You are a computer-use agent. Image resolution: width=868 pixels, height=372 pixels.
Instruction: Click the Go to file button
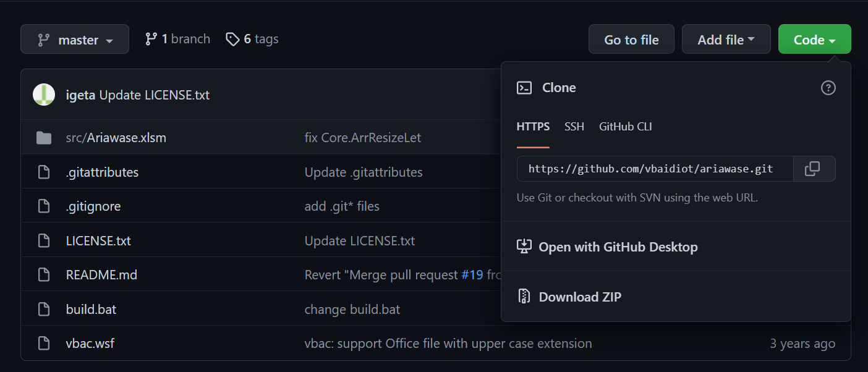pyautogui.click(x=631, y=39)
